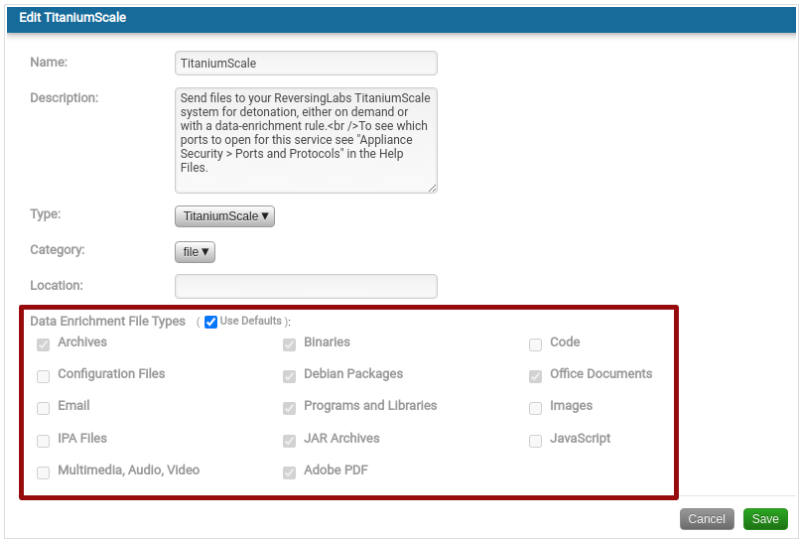Enable the Code file type checkbox
The image size is (803, 544).
tap(535, 344)
